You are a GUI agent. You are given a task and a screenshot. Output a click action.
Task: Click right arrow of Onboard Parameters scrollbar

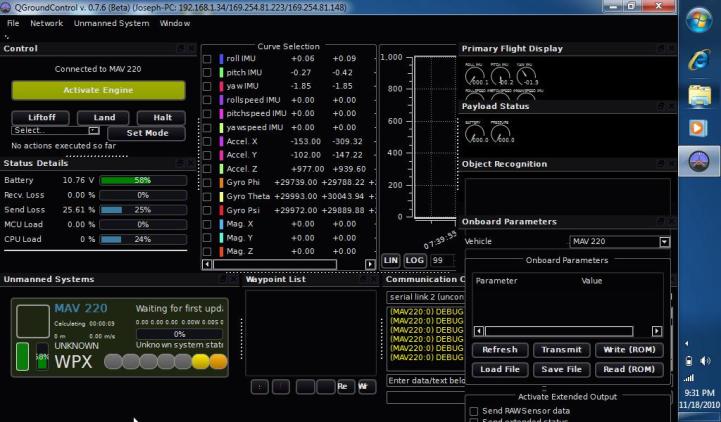point(657,331)
